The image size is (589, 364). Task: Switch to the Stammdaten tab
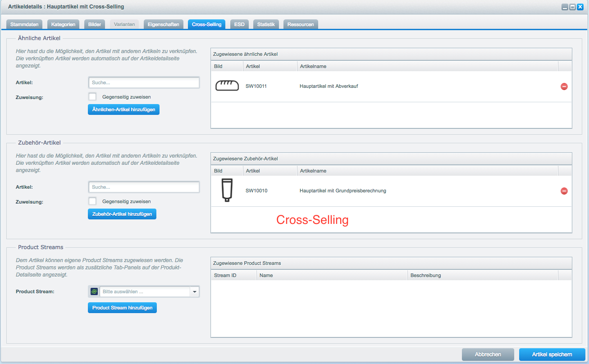25,24
